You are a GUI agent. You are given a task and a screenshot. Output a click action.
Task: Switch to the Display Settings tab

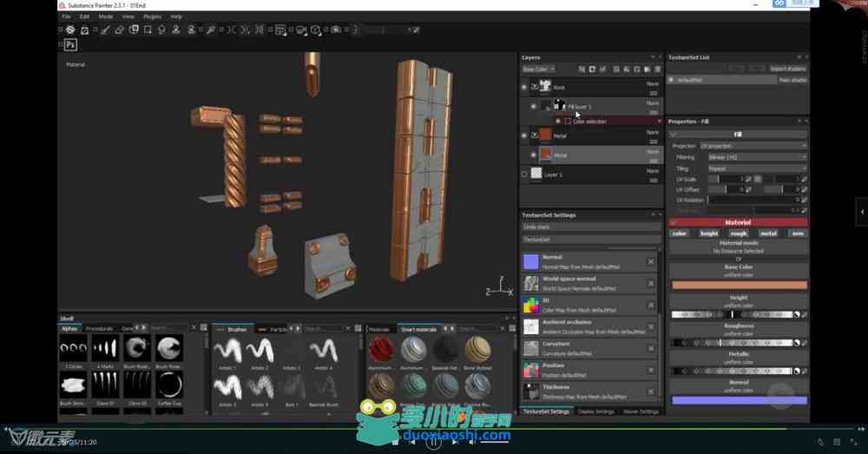(596, 411)
